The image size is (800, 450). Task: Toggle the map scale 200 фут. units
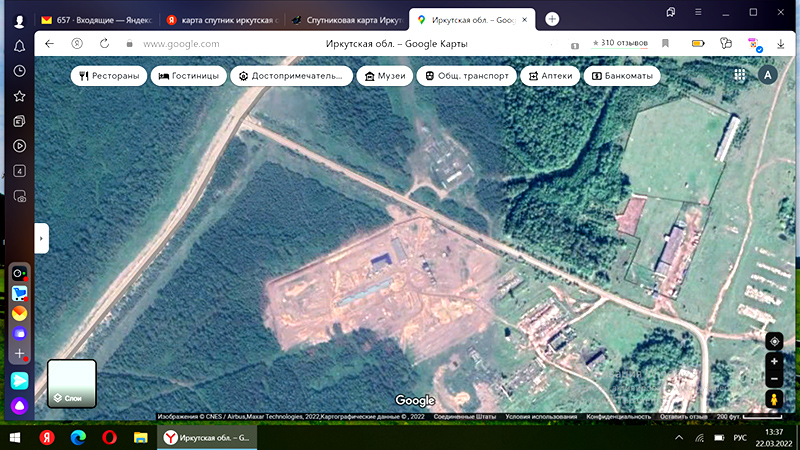(749, 417)
